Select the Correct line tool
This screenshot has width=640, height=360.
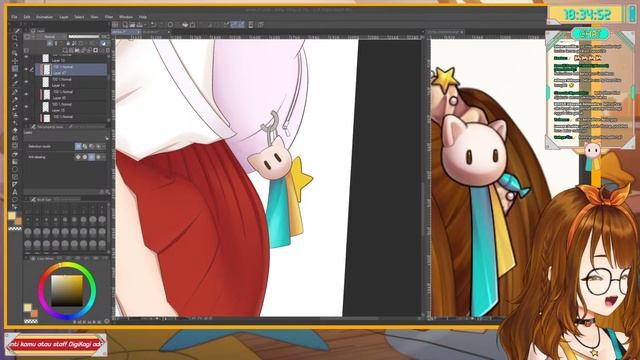(15, 207)
